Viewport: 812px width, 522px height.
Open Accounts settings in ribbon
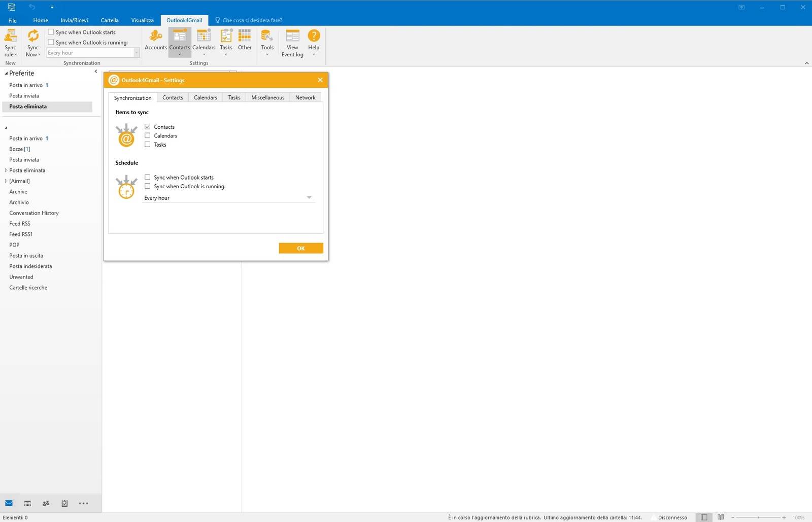click(156, 41)
